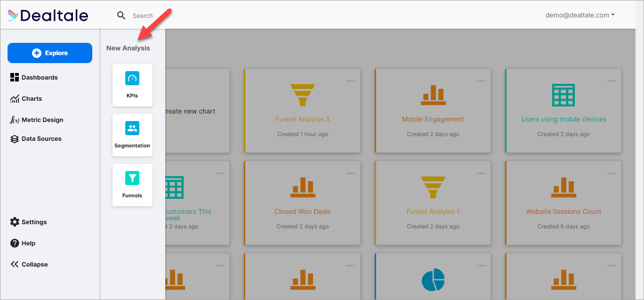Click the Create new chart card
The width and height of the screenshot is (644, 300).
[x=197, y=111]
